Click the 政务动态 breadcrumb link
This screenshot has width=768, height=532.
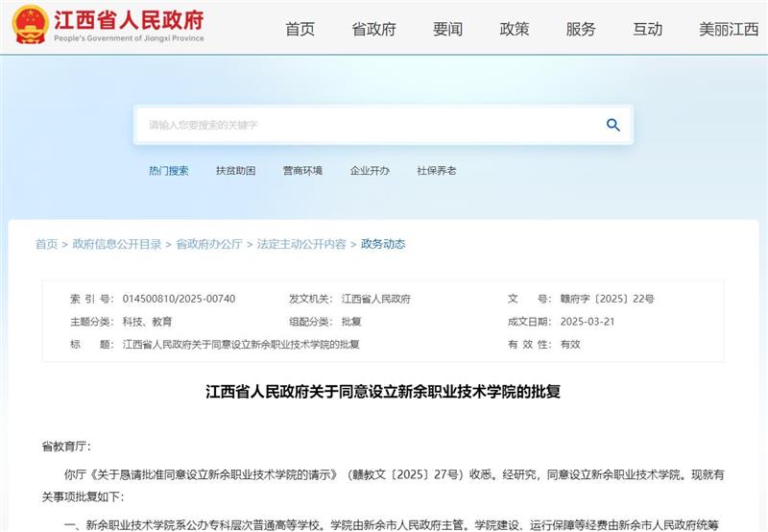[x=383, y=244]
